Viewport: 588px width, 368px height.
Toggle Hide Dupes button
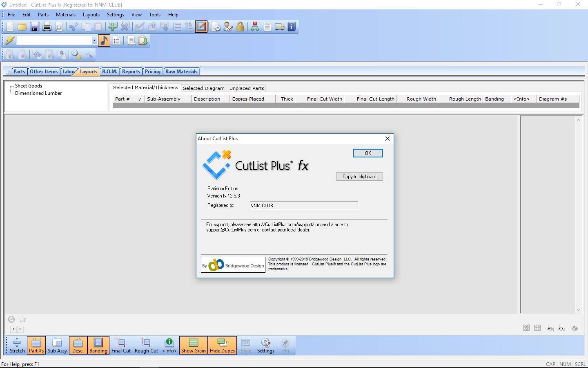222,346
